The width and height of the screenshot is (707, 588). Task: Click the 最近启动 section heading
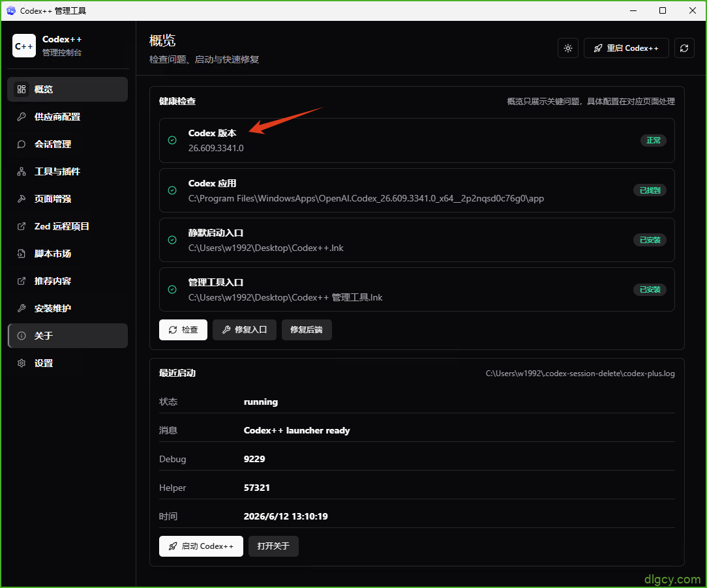[177, 373]
